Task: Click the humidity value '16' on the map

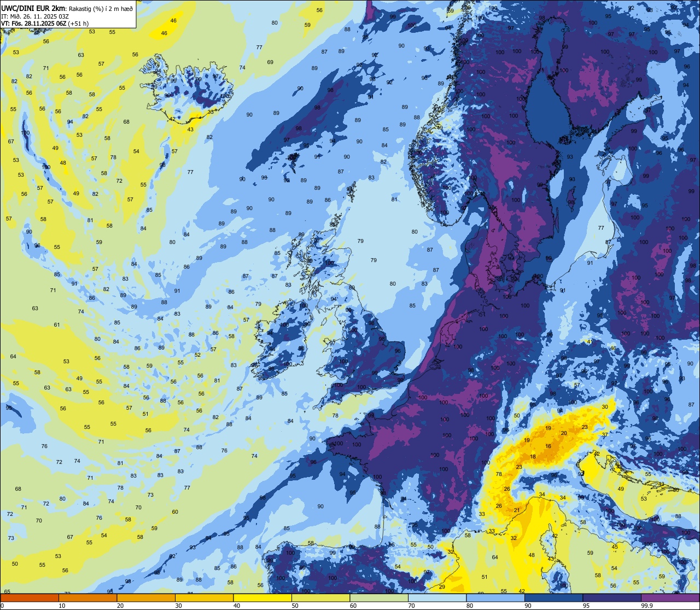Action: pos(549,446)
